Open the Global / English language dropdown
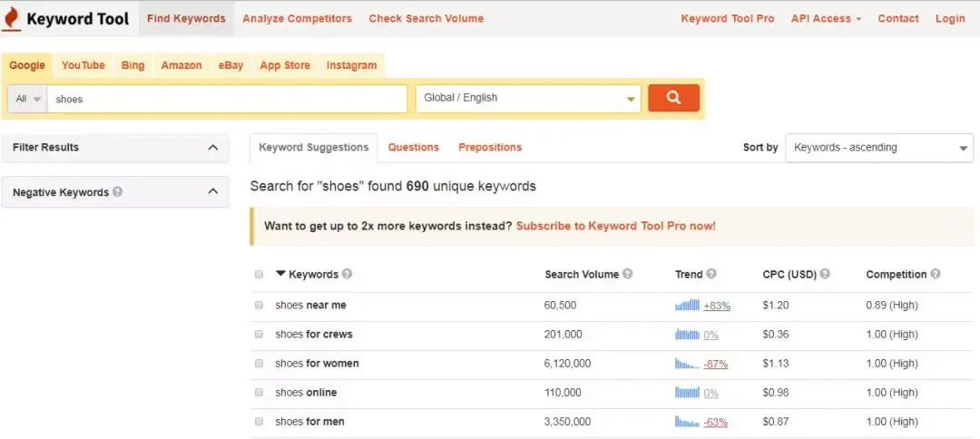 pos(528,98)
